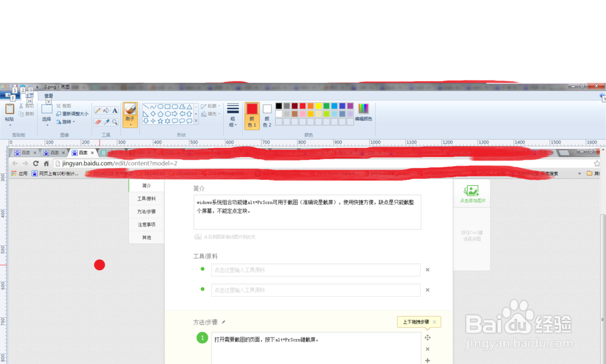
Task: Select the Text tool (A)
Action: tap(115, 110)
